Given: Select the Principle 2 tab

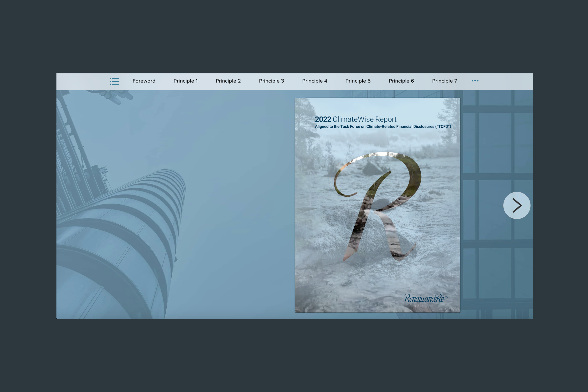Looking at the screenshot, I should point(228,81).
